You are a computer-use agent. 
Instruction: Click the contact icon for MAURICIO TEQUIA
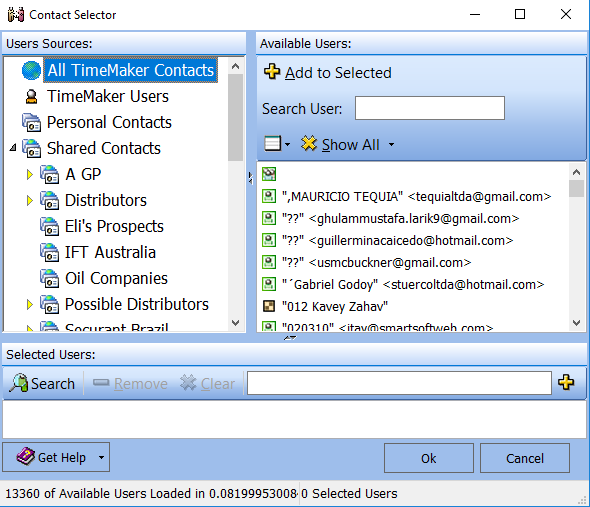(269, 196)
